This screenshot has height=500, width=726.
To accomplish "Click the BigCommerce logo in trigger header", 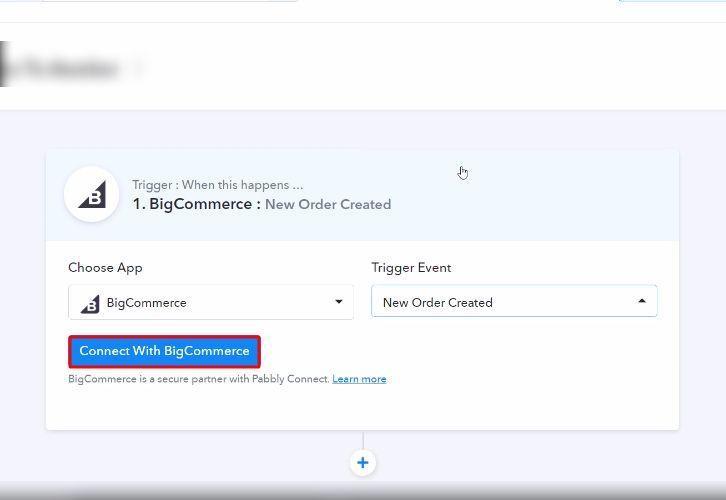I will 91,194.
